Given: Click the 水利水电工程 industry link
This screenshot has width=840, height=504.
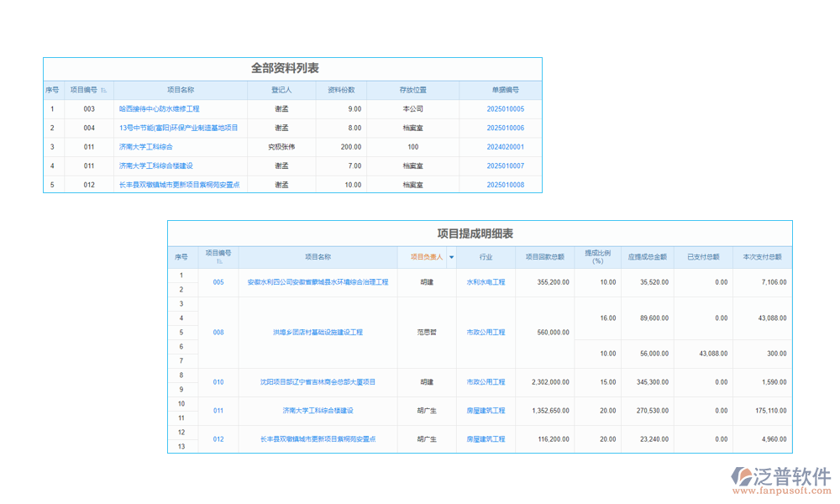Looking at the screenshot, I should click(486, 282).
